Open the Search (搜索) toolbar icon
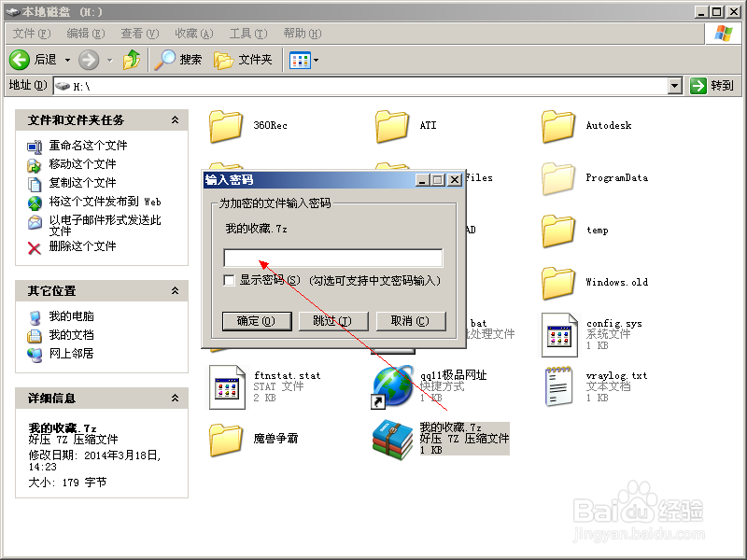 [165, 60]
